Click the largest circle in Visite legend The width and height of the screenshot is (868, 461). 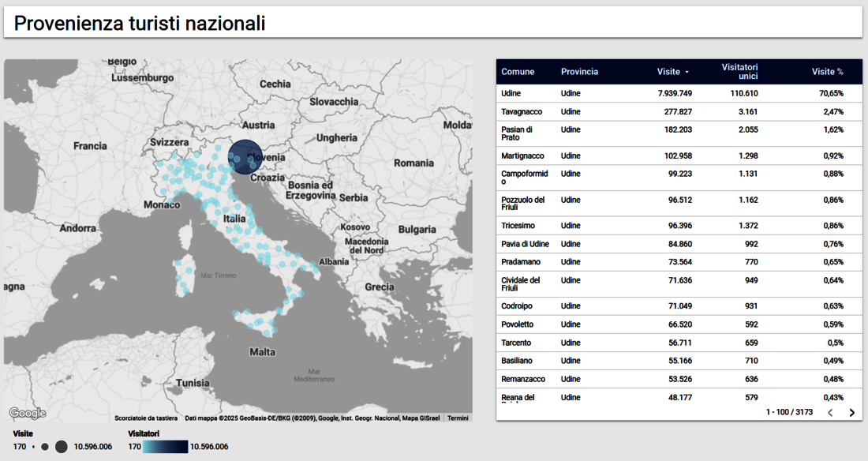pos(61,447)
